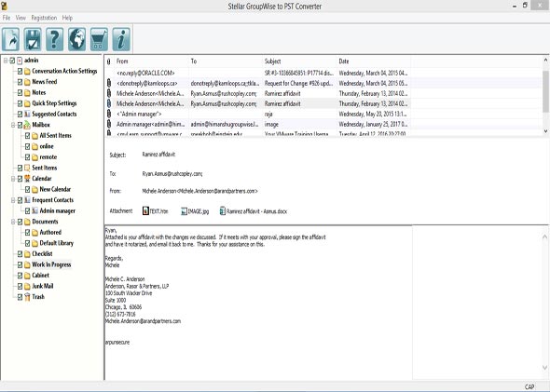Click the Calendar folder icon

pyautogui.click(x=27, y=179)
